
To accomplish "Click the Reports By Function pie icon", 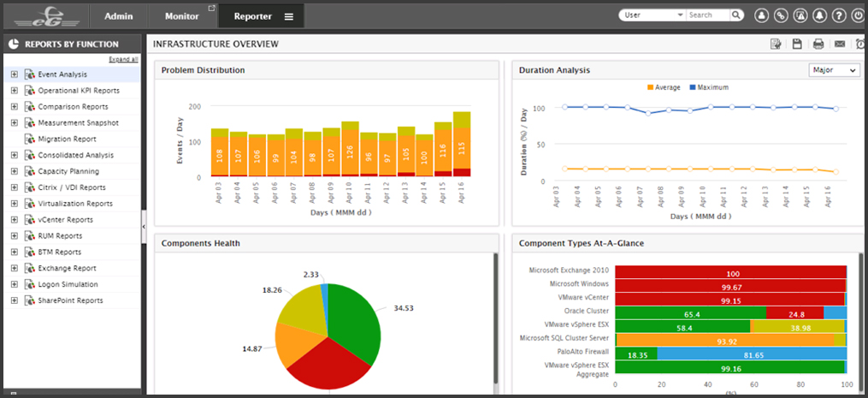I will [15, 45].
